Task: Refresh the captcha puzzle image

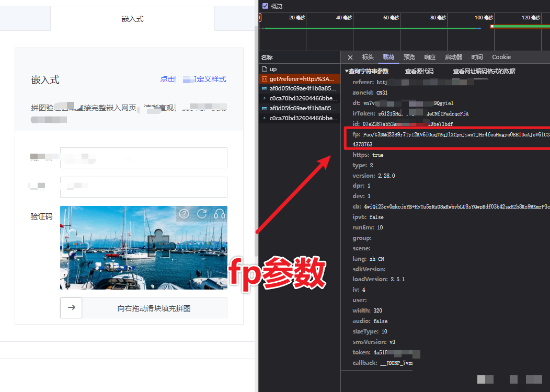Action: coord(202,214)
